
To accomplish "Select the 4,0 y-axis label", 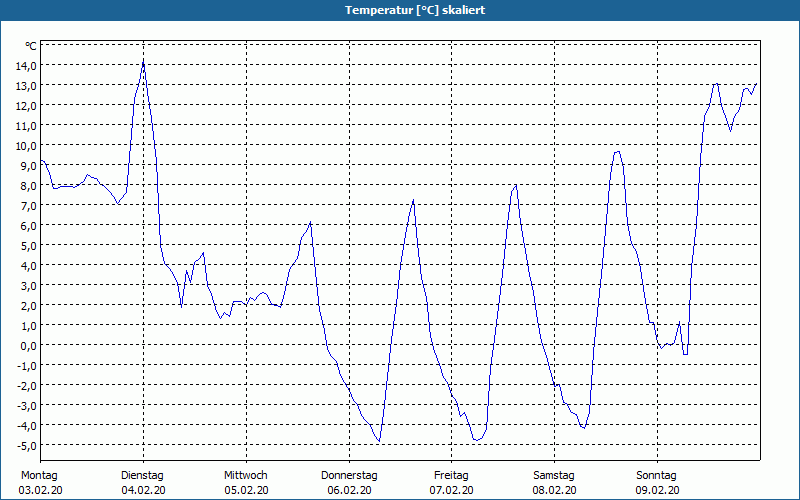I will click(x=29, y=265).
